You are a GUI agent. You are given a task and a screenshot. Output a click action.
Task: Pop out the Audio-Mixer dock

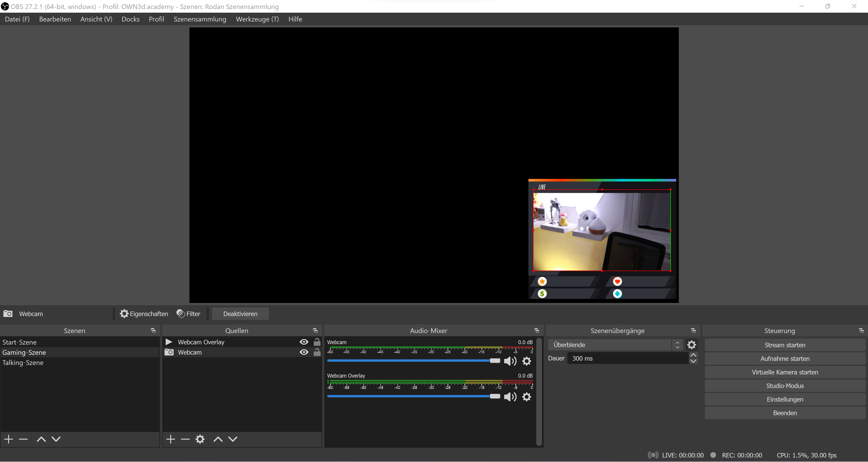(537, 331)
